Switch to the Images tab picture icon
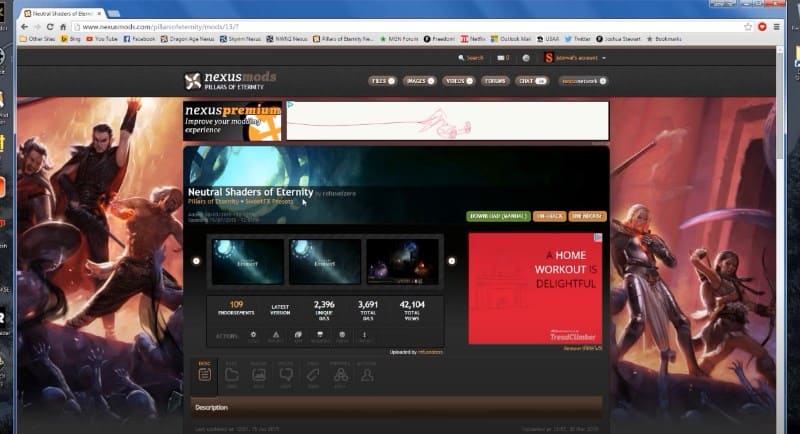This screenshot has width=800, height=434. tap(259, 375)
